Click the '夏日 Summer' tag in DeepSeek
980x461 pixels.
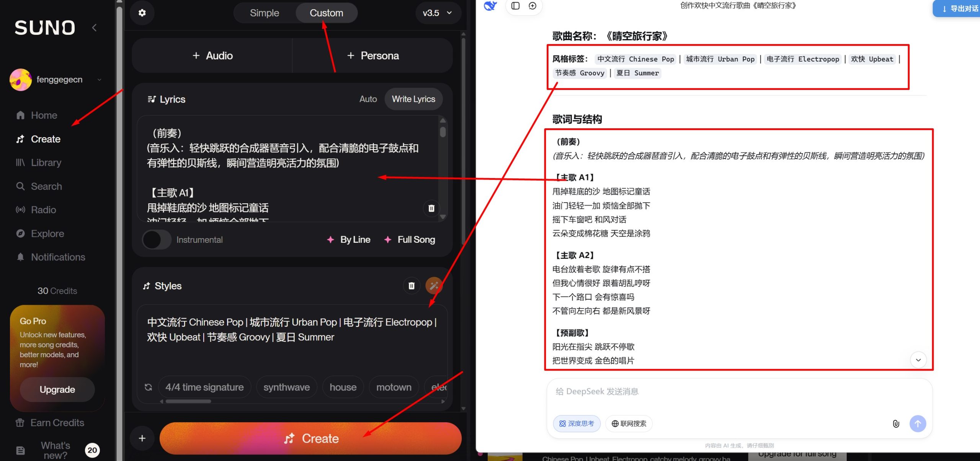tap(638, 73)
